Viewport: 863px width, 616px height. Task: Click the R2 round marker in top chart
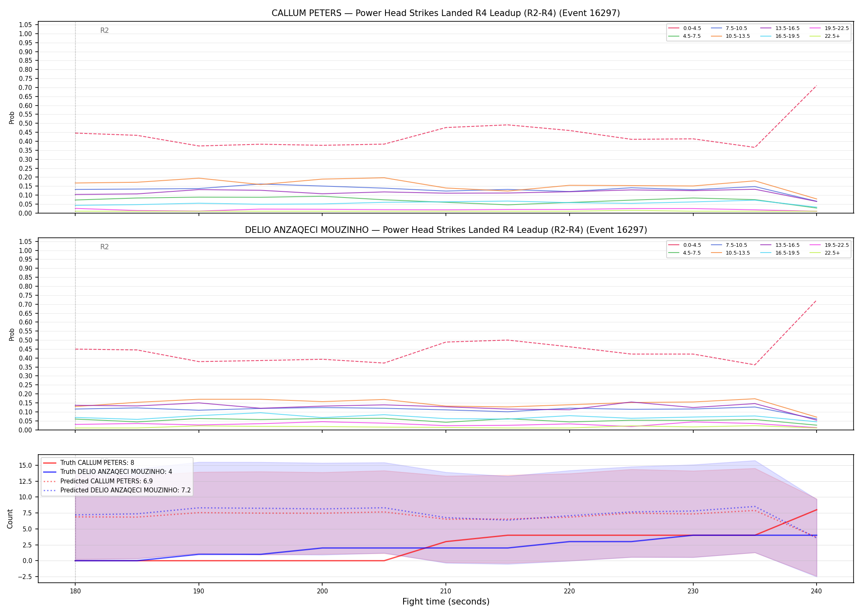click(104, 30)
